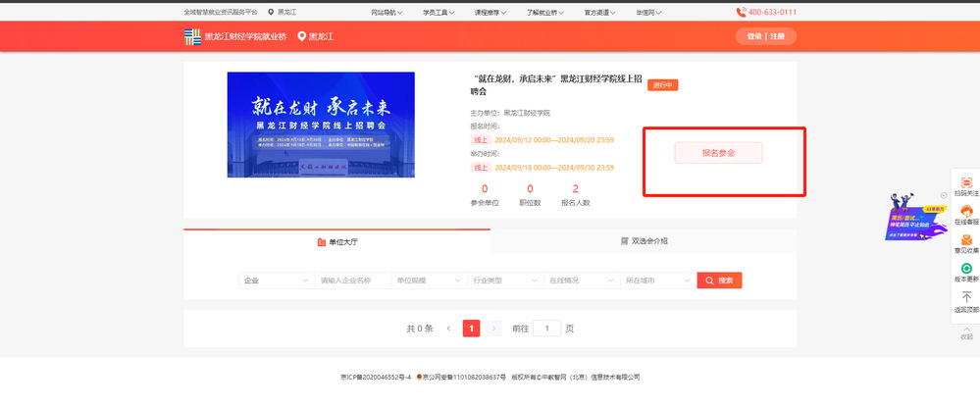980x408 pixels.
Task: Open the 单位规模 dropdown
Action: [429, 280]
